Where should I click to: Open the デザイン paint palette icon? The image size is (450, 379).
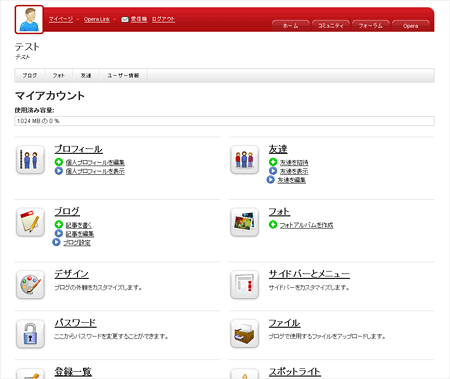pyautogui.click(x=30, y=284)
